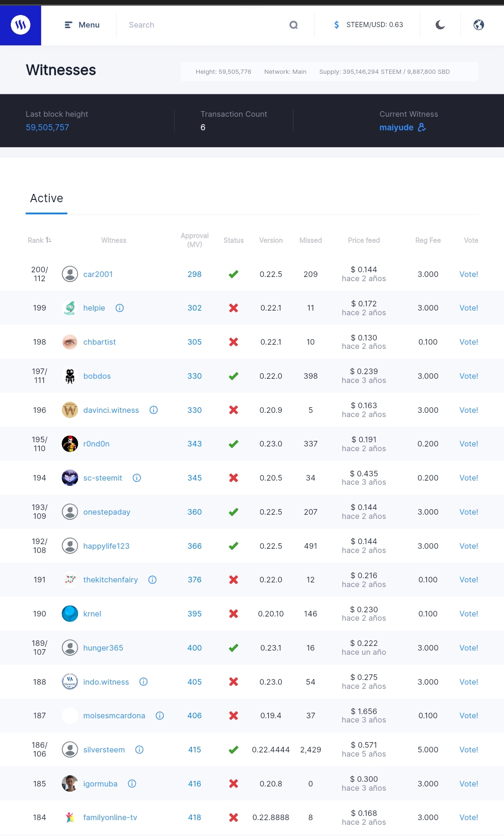Open info icon for sc-steemit
Viewport: 504px width, 836px height.
click(x=137, y=478)
